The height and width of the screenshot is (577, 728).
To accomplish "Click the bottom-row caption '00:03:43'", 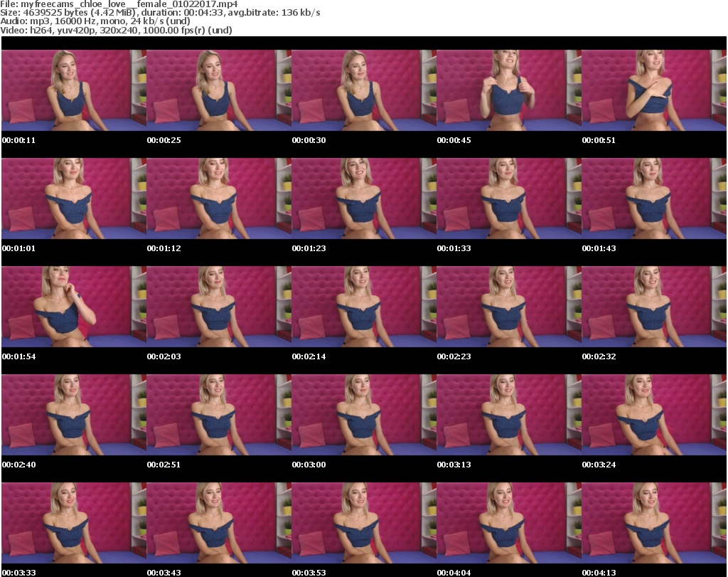I will point(164,573).
